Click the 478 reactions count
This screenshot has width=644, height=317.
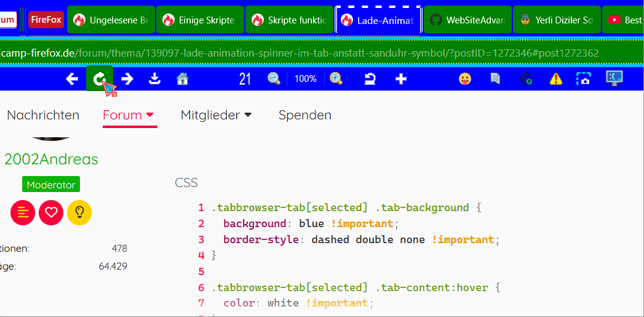point(119,248)
